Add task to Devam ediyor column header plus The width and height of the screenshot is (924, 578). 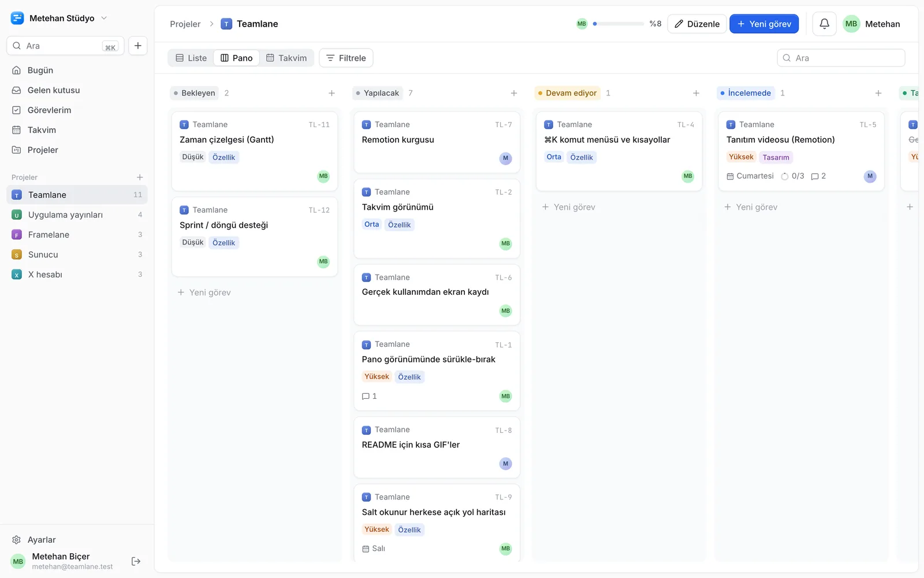pos(696,93)
